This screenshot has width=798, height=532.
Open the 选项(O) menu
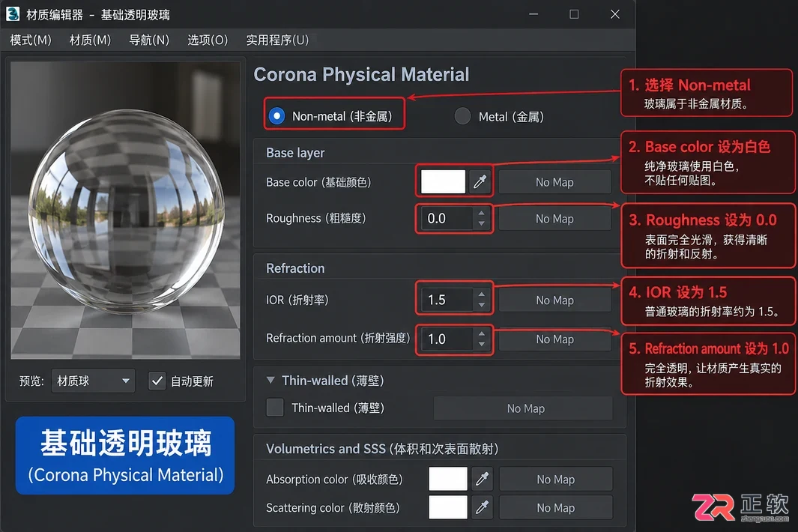[208, 40]
